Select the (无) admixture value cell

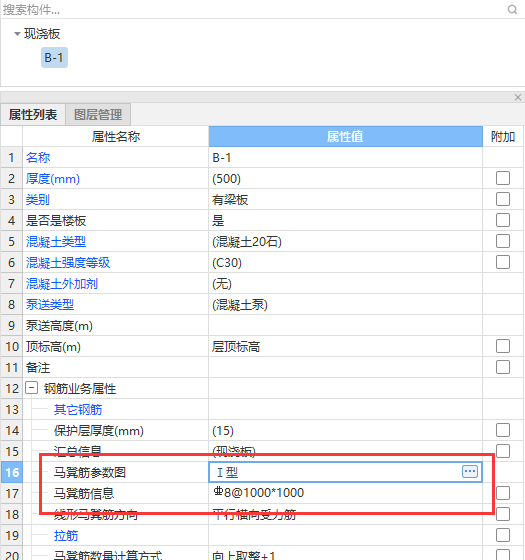coord(345,284)
